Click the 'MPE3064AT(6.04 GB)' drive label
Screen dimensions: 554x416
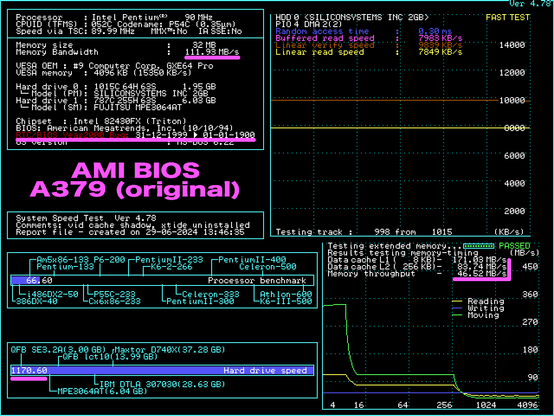[x=102, y=391]
